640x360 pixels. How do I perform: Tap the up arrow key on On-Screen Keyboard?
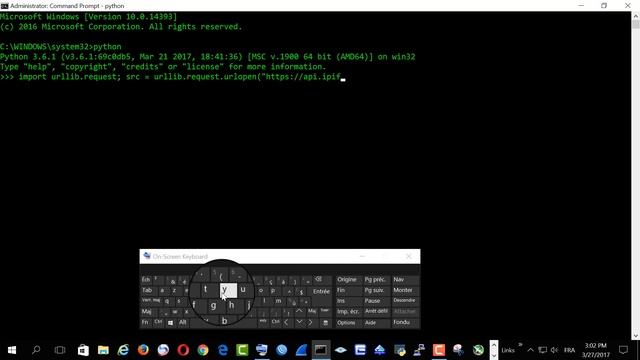[x=299, y=311]
